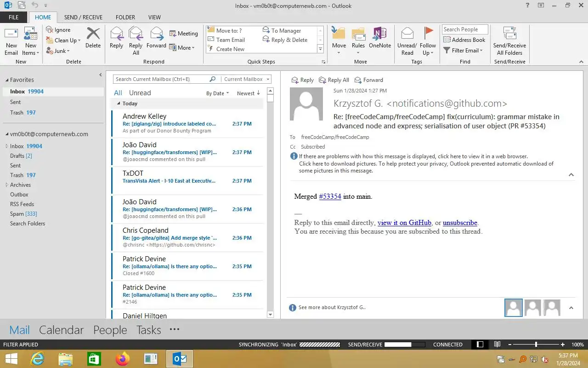Click Ignore conversation icon

point(50,30)
